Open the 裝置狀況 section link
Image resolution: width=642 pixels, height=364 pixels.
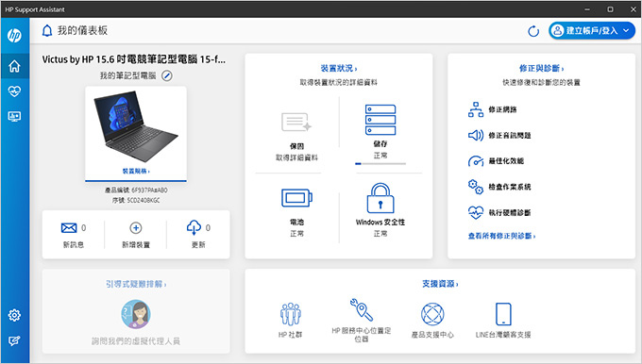pyautogui.click(x=339, y=68)
